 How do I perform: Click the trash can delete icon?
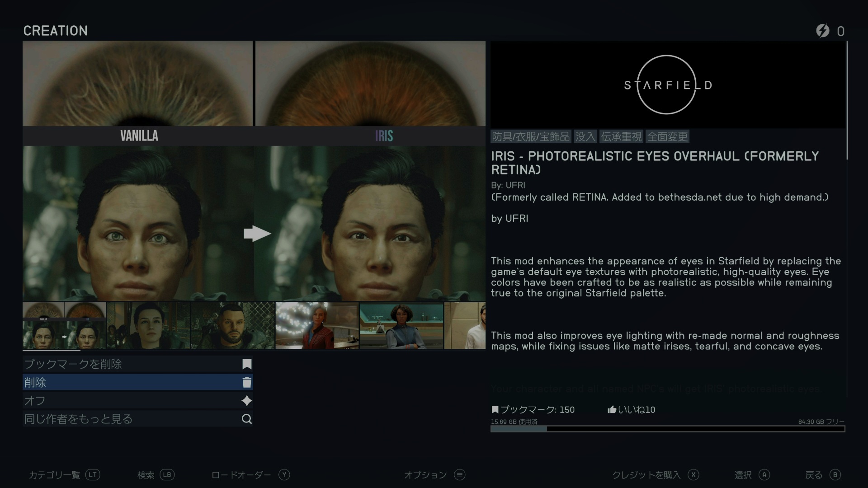tap(247, 383)
